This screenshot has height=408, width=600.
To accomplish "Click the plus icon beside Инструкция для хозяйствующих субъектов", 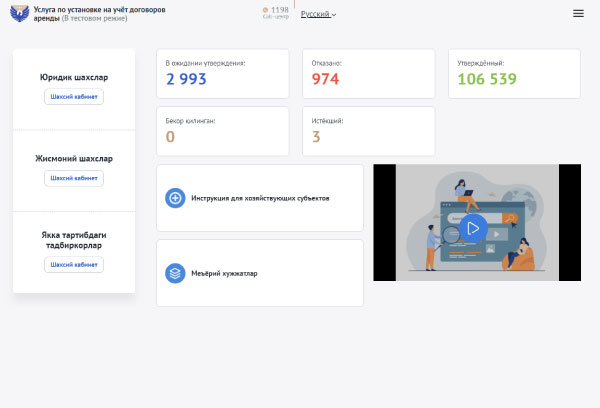I will (x=175, y=198).
